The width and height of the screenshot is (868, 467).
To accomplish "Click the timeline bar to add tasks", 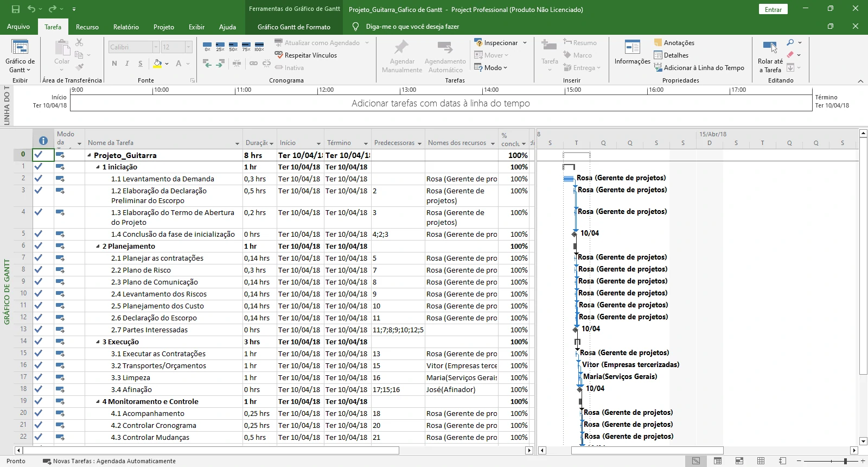I will (441, 103).
